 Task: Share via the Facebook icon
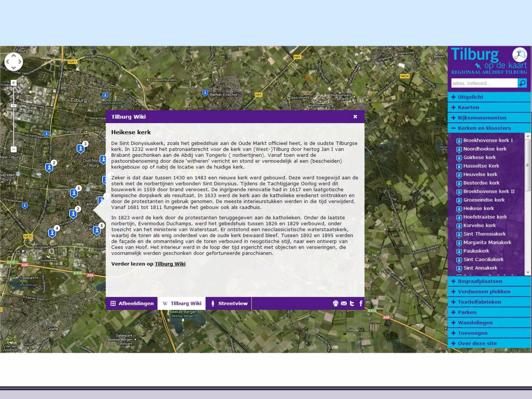361,303
